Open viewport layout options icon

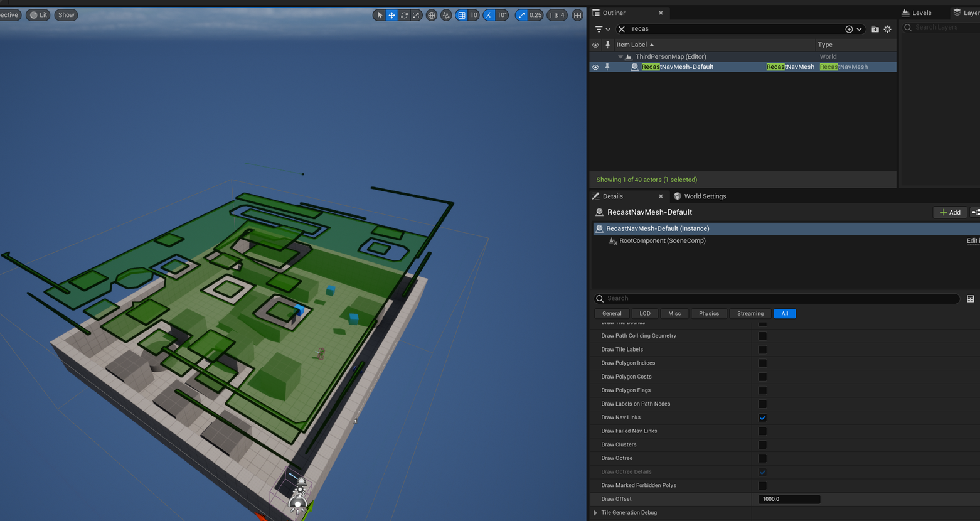coord(578,15)
